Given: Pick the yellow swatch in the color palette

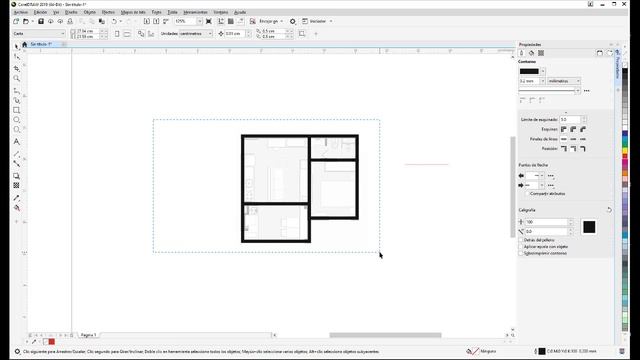Looking at the screenshot, I should tap(625, 151).
